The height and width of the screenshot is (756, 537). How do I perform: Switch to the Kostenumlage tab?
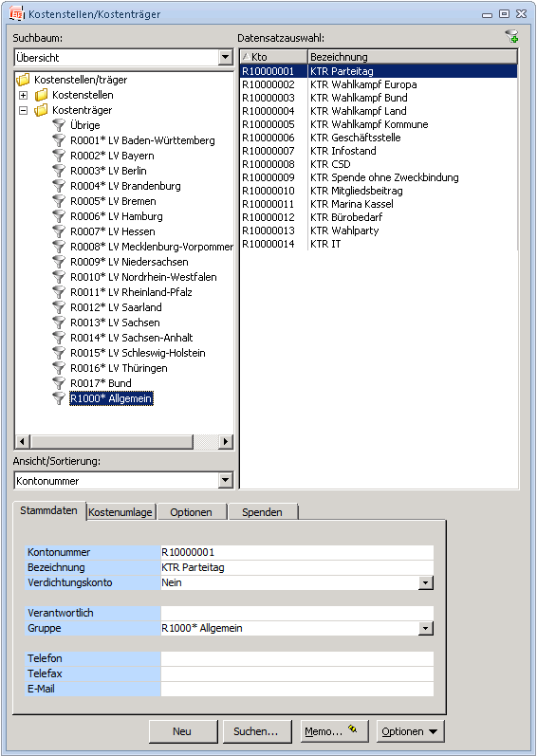[x=120, y=512]
